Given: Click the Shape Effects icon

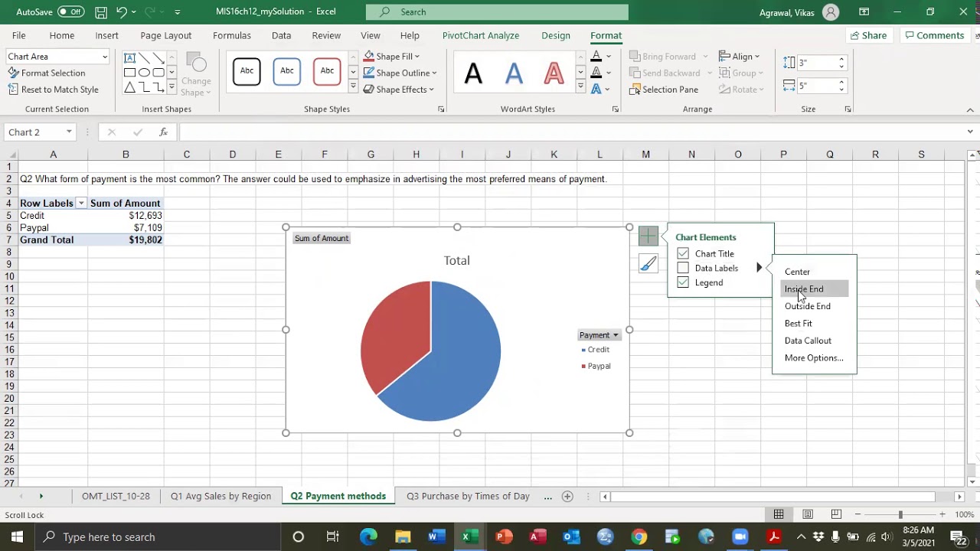Looking at the screenshot, I should pyautogui.click(x=369, y=89).
